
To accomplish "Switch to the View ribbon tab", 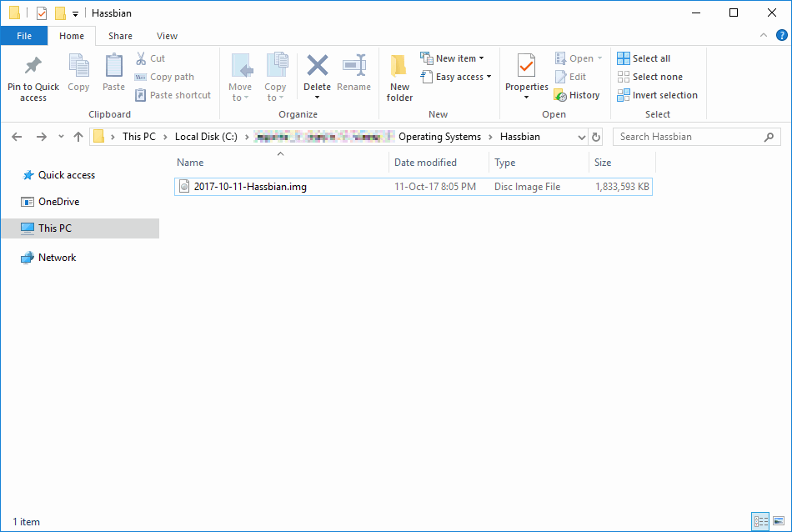I will click(167, 36).
